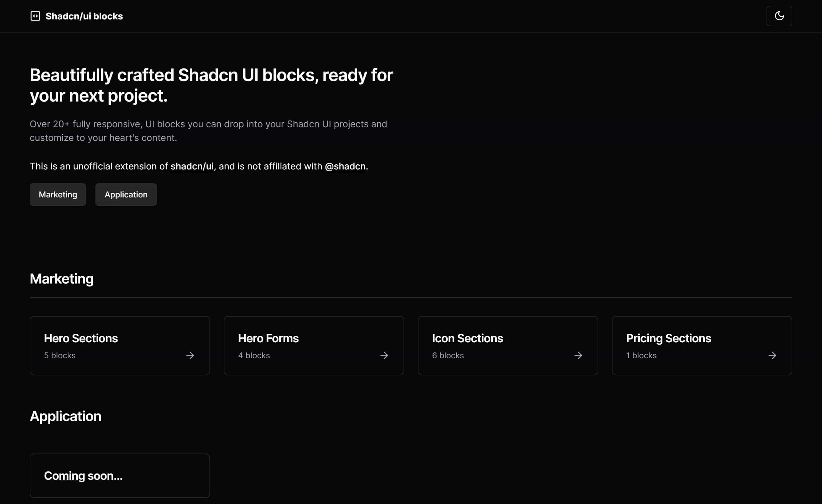Open the Icon Sections card
Screen dimensions: 822x504
click(x=508, y=346)
